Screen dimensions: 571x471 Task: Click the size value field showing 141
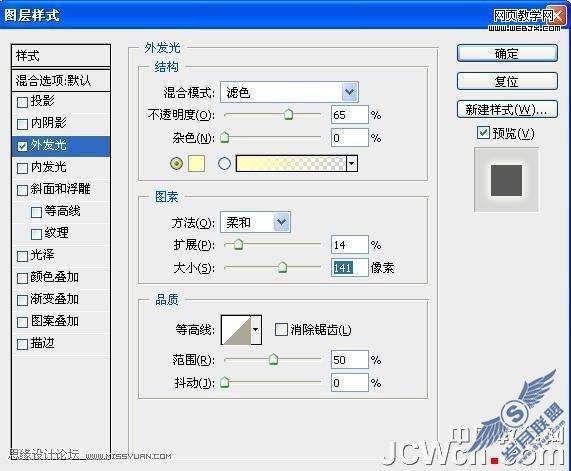point(350,268)
